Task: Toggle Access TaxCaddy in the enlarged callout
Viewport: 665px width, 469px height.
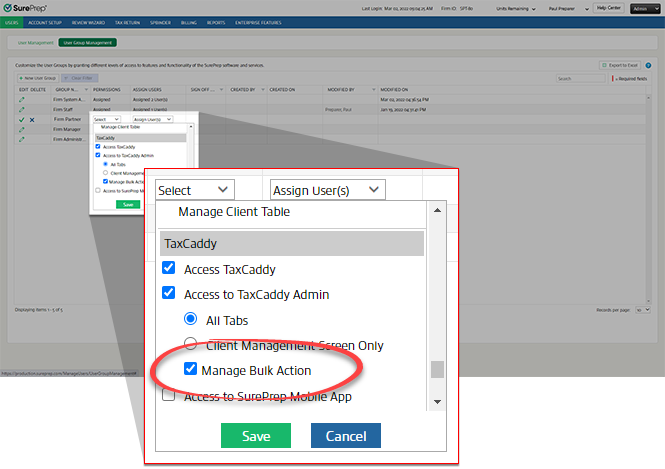Action: tap(168, 268)
